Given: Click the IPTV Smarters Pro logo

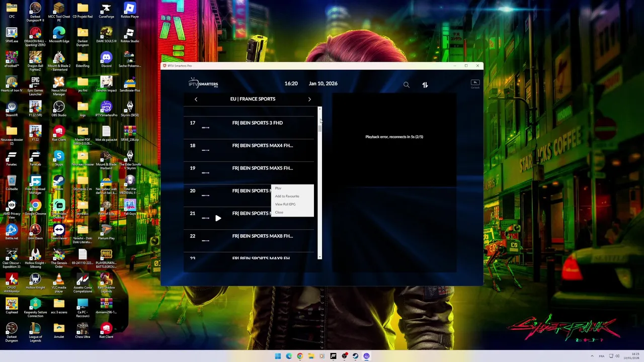Looking at the screenshot, I should click(x=203, y=83).
